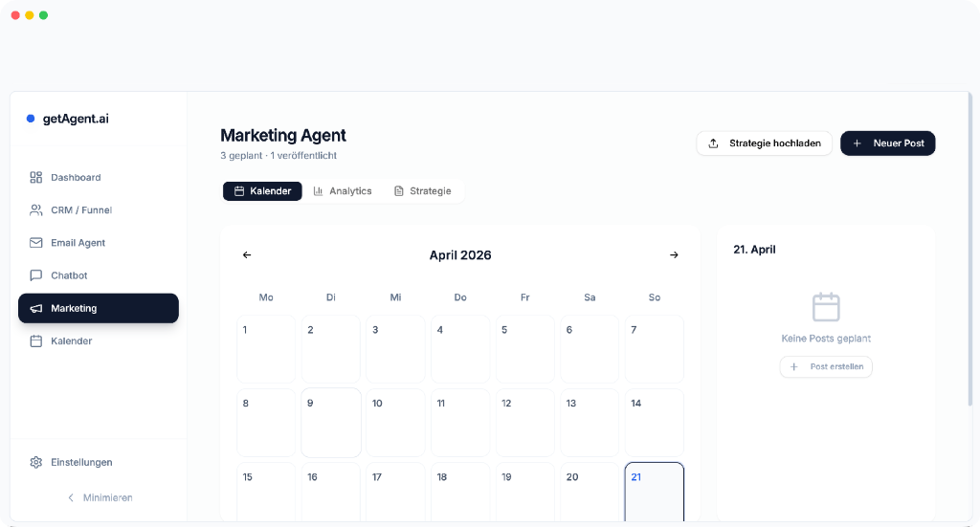Select April 19 in calendar

coord(525,492)
